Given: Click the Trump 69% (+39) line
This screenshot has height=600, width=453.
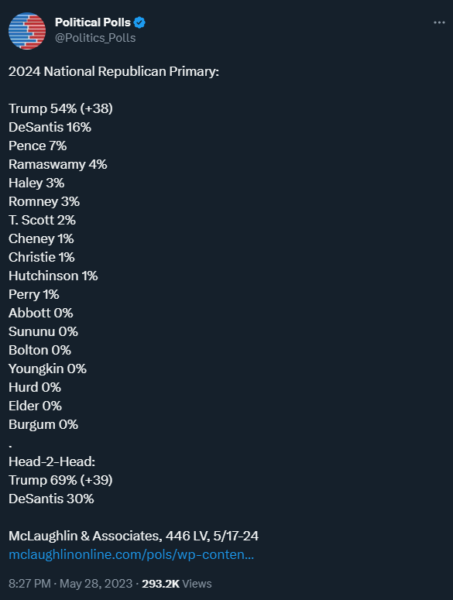Looking at the screenshot, I should (60, 480).
